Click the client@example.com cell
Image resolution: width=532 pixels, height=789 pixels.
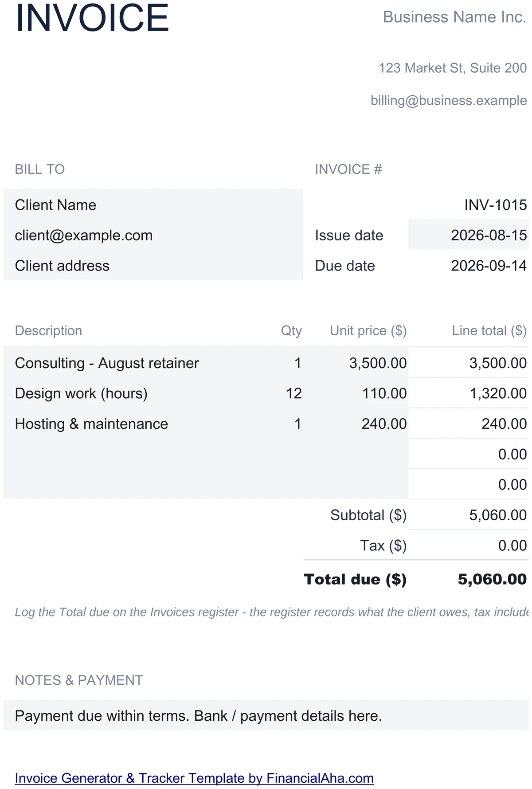coord(153,235)
